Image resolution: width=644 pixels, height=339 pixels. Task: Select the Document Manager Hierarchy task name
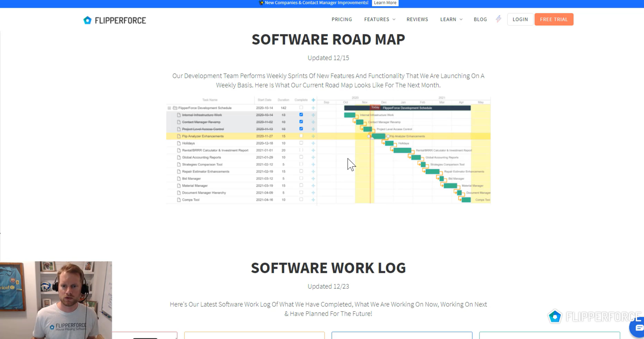pos(204,193)
